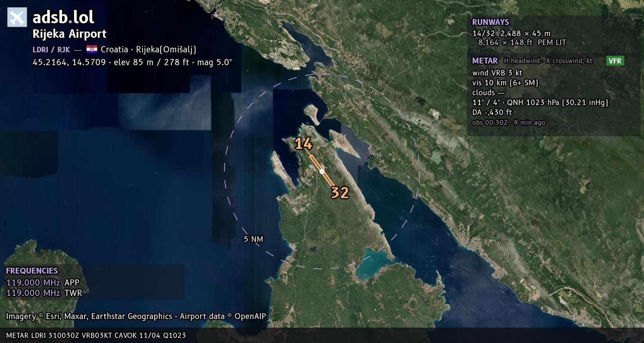This screenshot has width=644, height=343.
Task: Click the "vis 10 km (6+ SM)" line
Action: [x=505, y=83]
